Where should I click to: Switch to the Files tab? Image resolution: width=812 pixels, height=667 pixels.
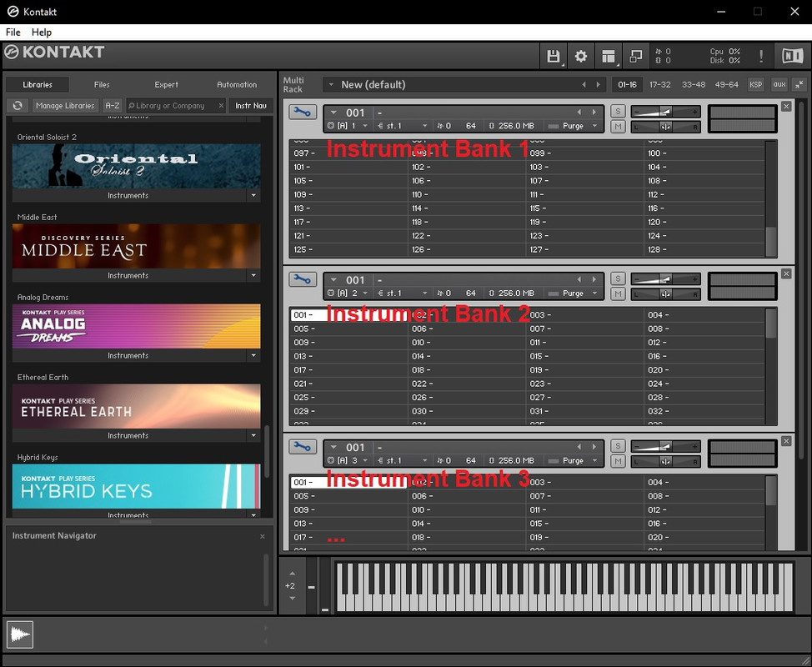point(102,84)
